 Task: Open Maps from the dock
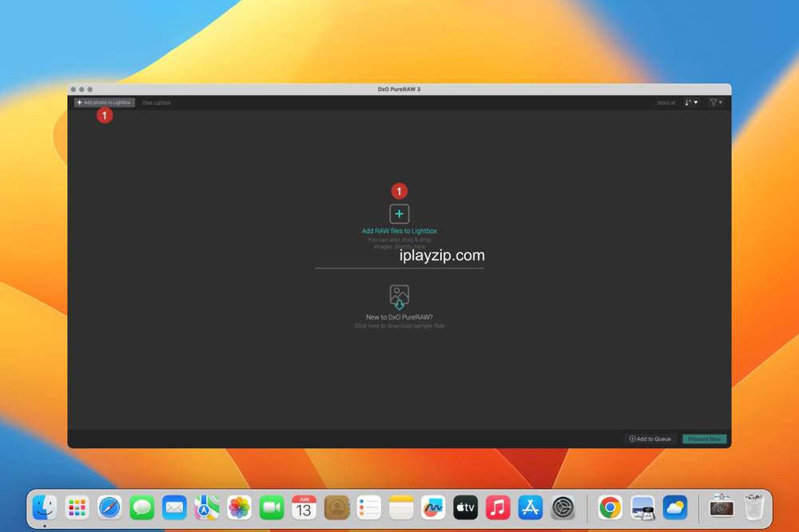click(207, 507)
